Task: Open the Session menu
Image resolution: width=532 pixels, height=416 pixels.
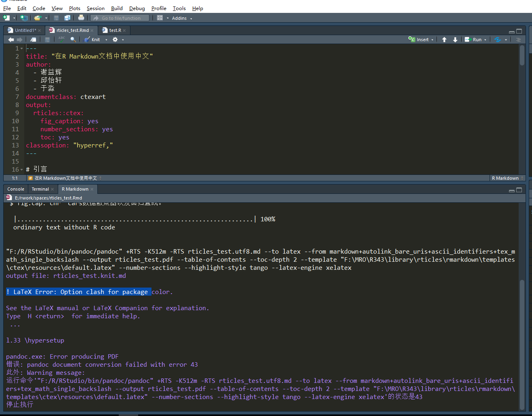Action: click(x=96, y=8)
